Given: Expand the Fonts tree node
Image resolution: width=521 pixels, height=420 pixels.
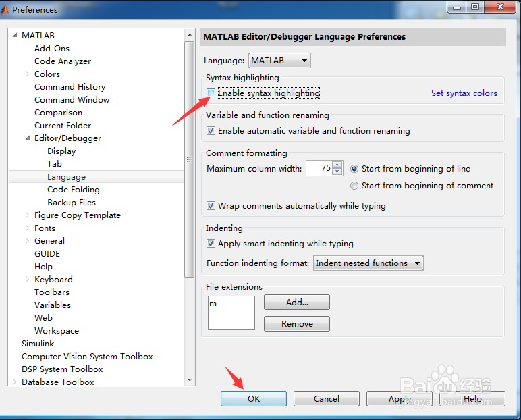Looking at the screenshot, I should click(27, 228).
